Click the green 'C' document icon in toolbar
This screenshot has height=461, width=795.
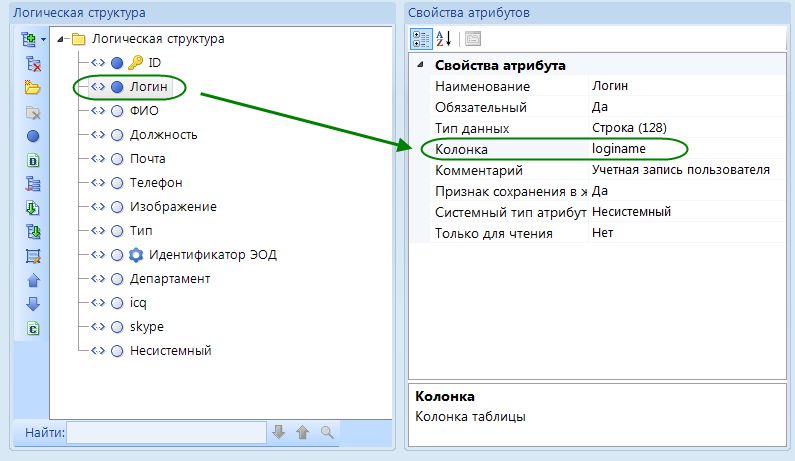[32, 328]
